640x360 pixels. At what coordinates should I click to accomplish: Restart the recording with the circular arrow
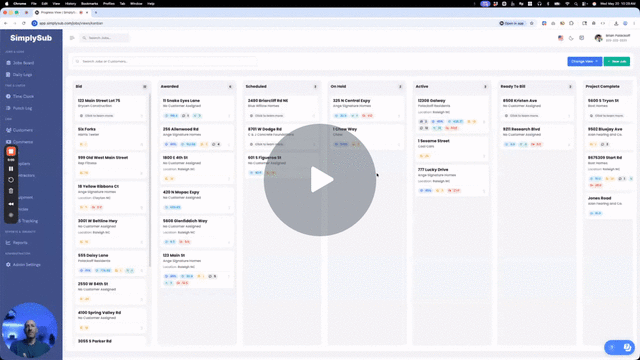[x=11, y=180]
